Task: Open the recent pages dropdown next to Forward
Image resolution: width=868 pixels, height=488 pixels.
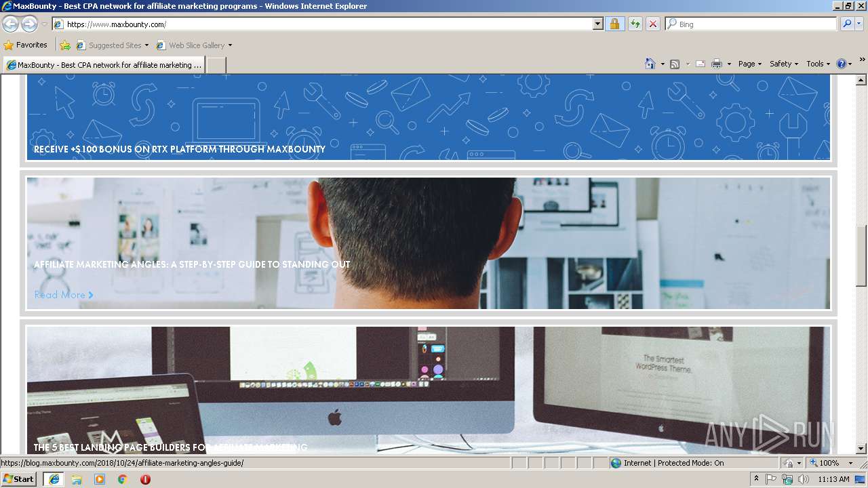Action: click(44, 24)
